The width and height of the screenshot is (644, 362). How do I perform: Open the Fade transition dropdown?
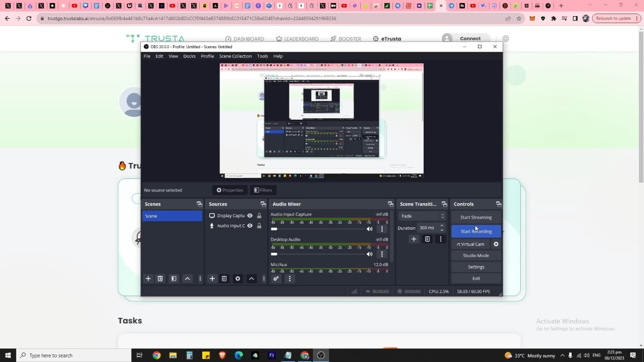pos(422,216)
